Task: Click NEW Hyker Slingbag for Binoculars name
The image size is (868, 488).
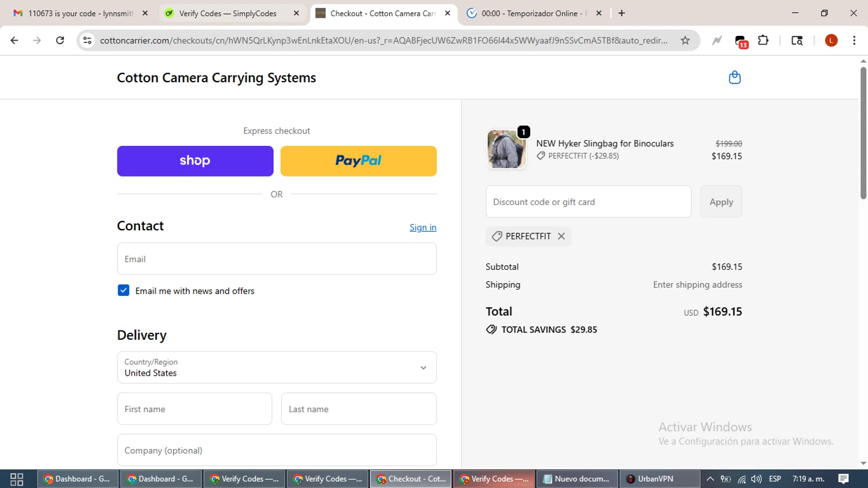Action: (605, 144)
